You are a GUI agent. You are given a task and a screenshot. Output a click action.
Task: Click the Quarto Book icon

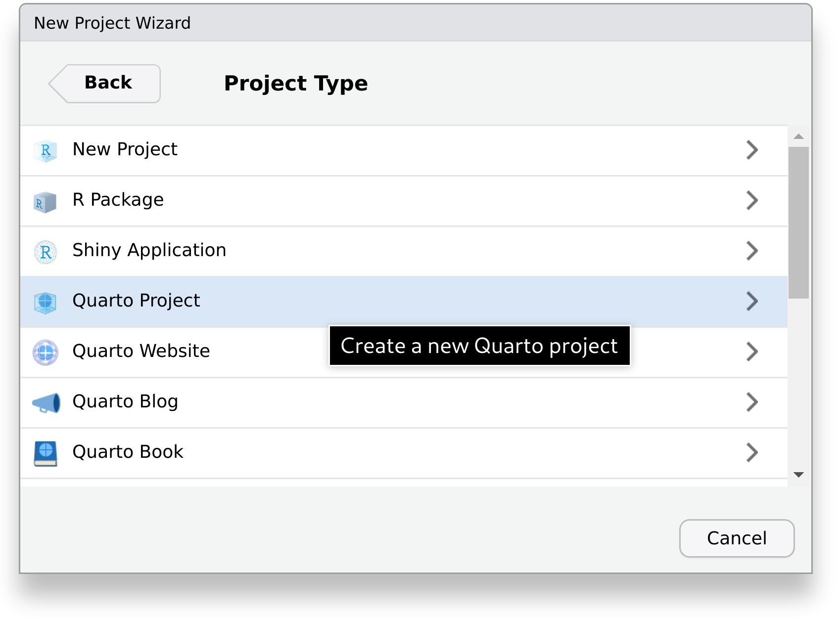click(46, 453)
